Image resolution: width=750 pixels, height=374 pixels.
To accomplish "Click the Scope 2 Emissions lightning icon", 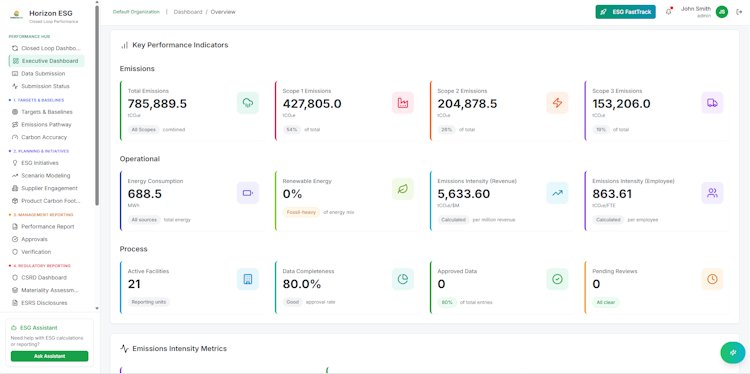I will [x=557, y=103].
